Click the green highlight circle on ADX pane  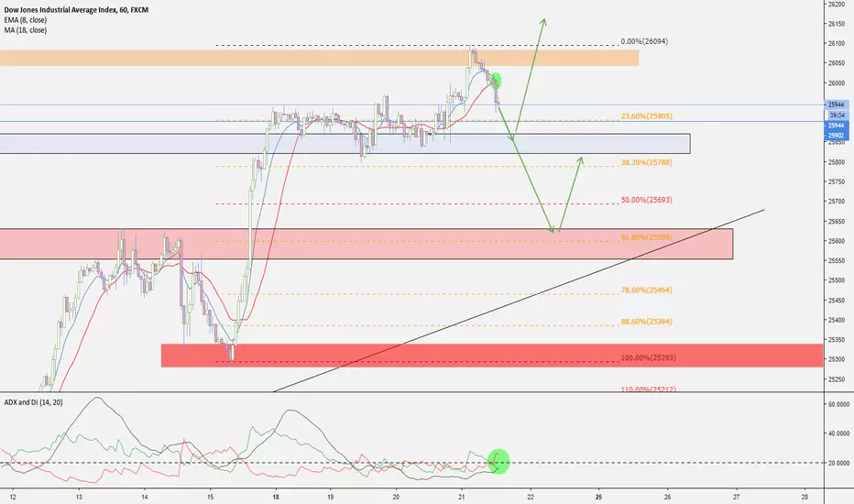tap(498, 462)
